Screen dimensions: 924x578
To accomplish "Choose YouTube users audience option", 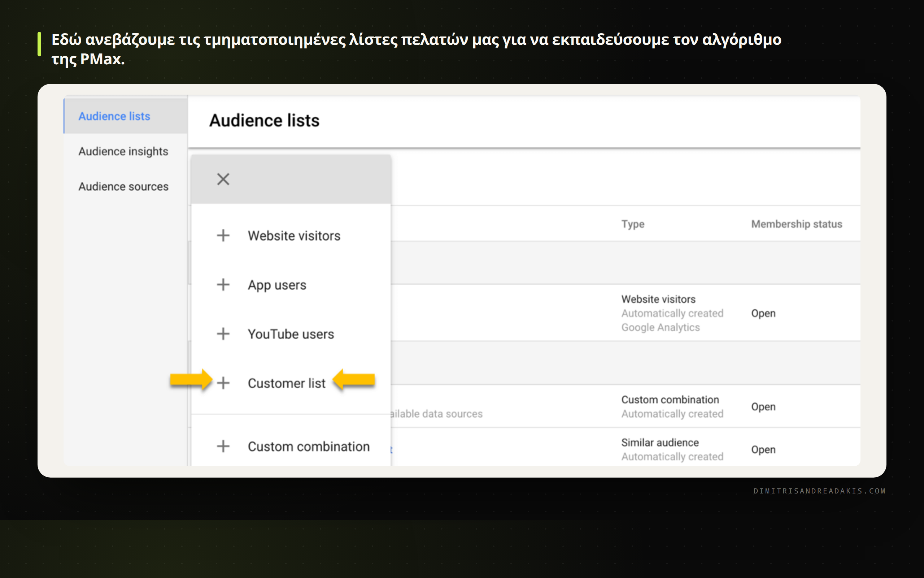I will pos(291,334).
